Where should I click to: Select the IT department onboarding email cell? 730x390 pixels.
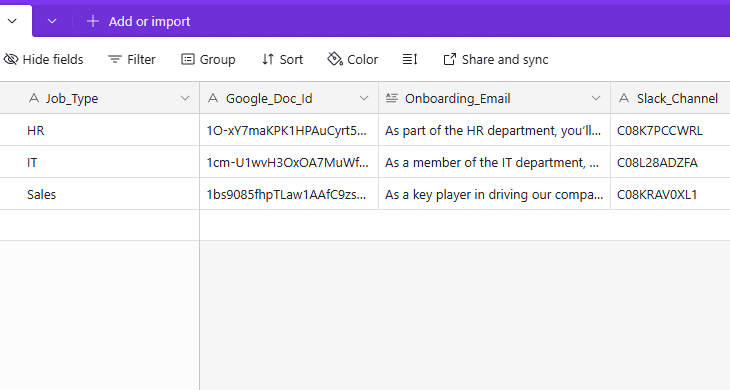click(x=494, y=162)
